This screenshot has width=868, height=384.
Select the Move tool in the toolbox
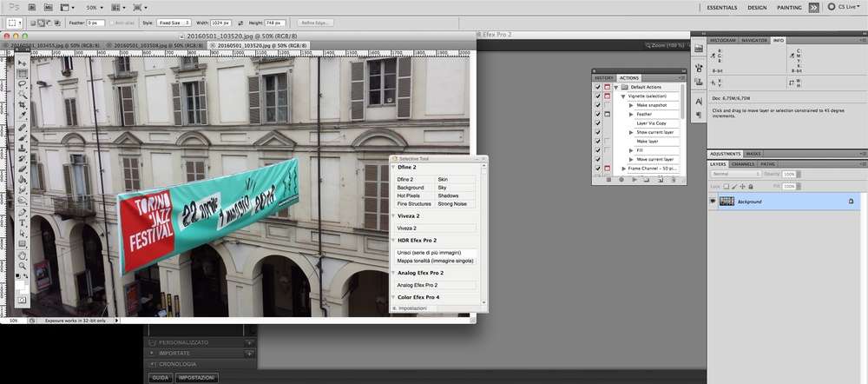point(23,63)
